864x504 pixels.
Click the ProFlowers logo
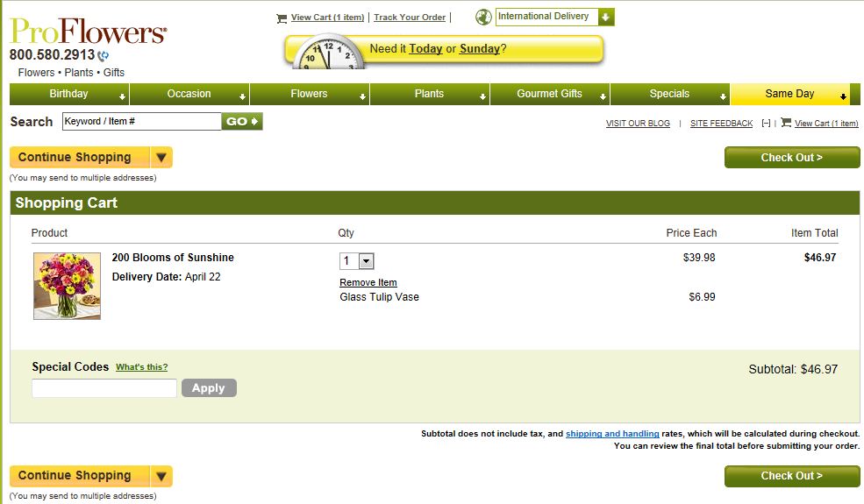(88, 32)
